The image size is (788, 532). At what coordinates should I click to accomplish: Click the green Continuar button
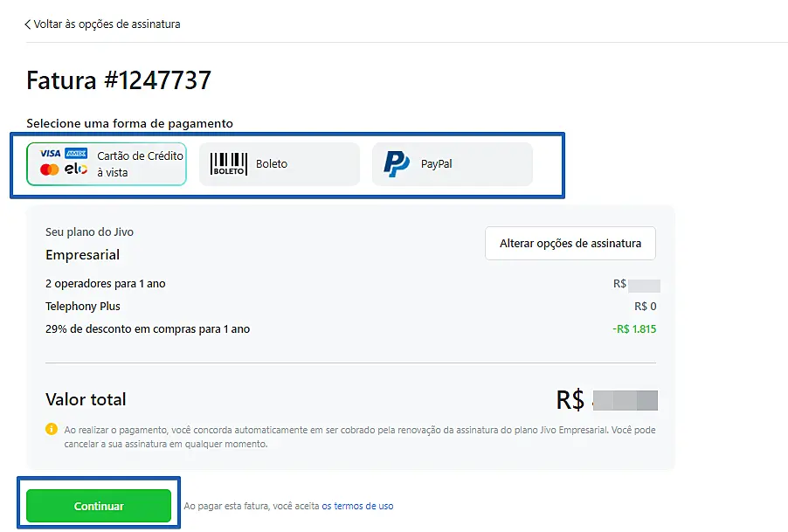tap(99, 506)
